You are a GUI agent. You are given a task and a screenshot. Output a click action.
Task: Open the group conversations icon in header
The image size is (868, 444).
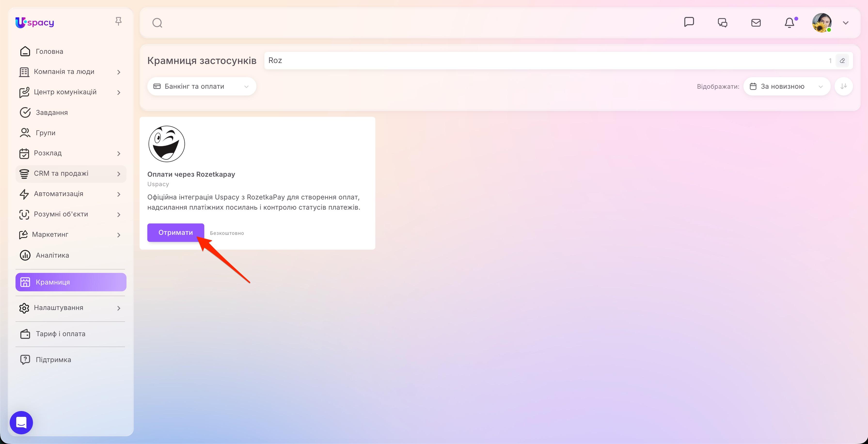tap(722, 23)
